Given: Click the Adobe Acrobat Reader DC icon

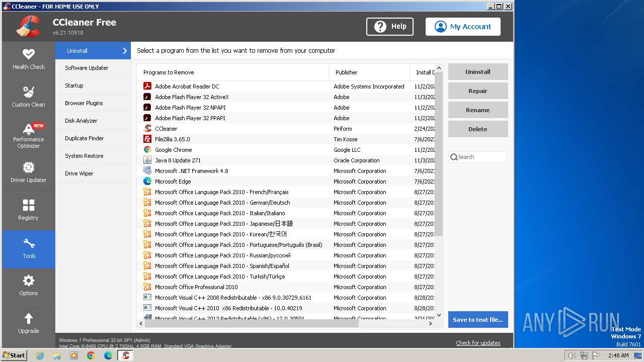Looking at the screenshot, I should 147,86.
